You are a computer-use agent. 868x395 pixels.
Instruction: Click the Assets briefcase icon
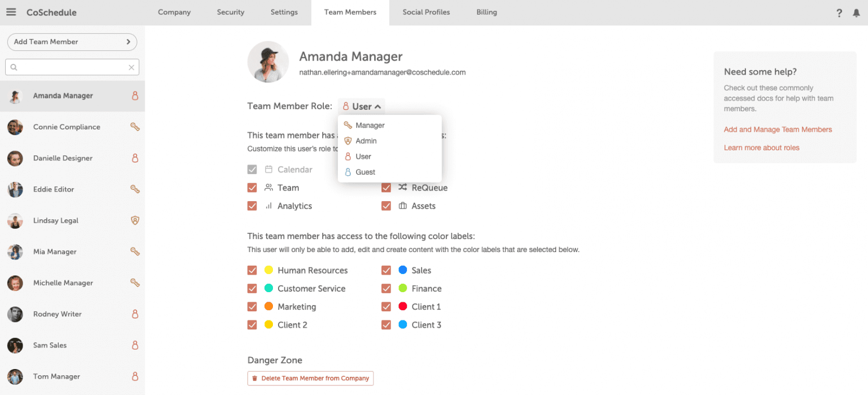tap(402, 206)
